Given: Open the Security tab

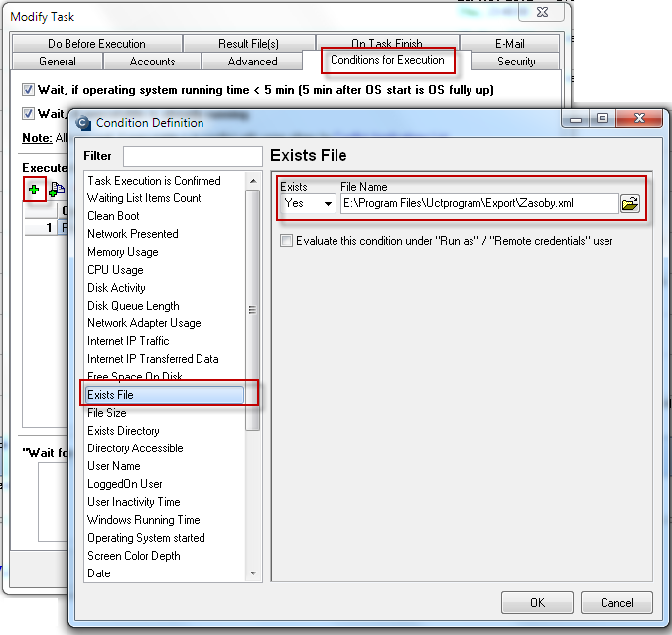Looking at the screenshot, I should (x=516, y=62).
